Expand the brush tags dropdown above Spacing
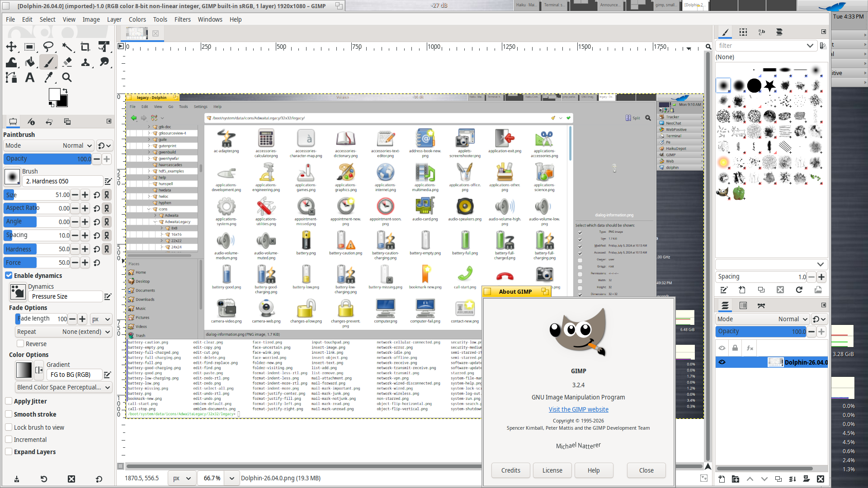 (x=821, y=264)
